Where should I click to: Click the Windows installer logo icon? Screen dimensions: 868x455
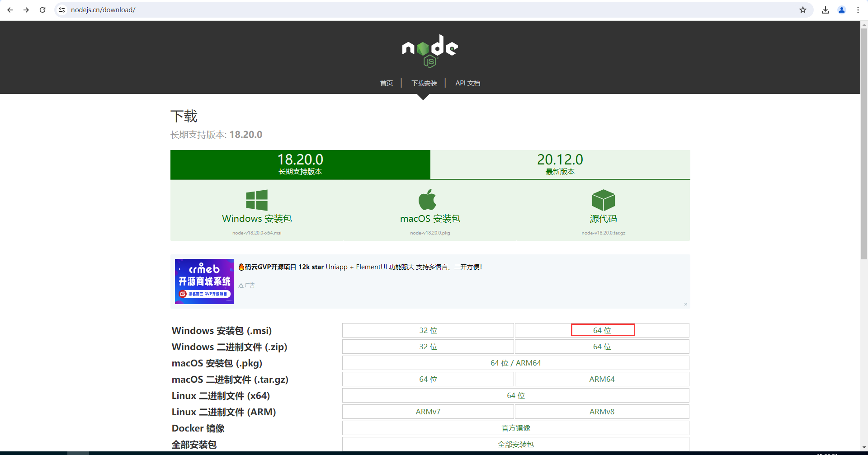[256, 200]
